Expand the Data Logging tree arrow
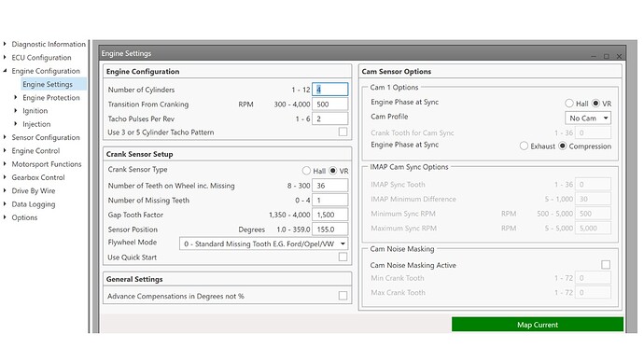This screenshot has height=362, width=644. point(5,204)
